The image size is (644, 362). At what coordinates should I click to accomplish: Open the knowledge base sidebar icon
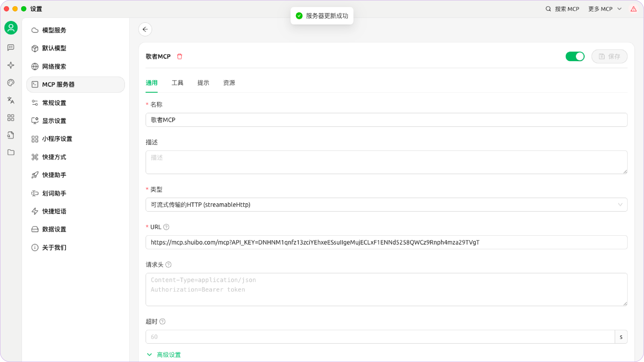(x=11, y=135)
